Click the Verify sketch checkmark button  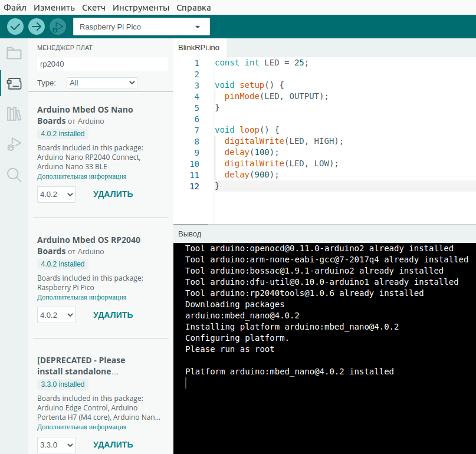click(15, 27)
